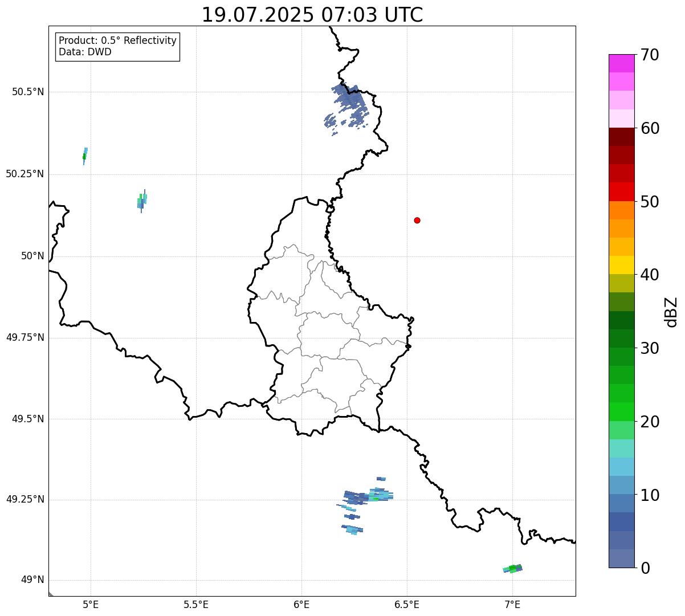Click the 6.5°E longitude label
Viewport: 685px width, 616px height.
point(407,604)
